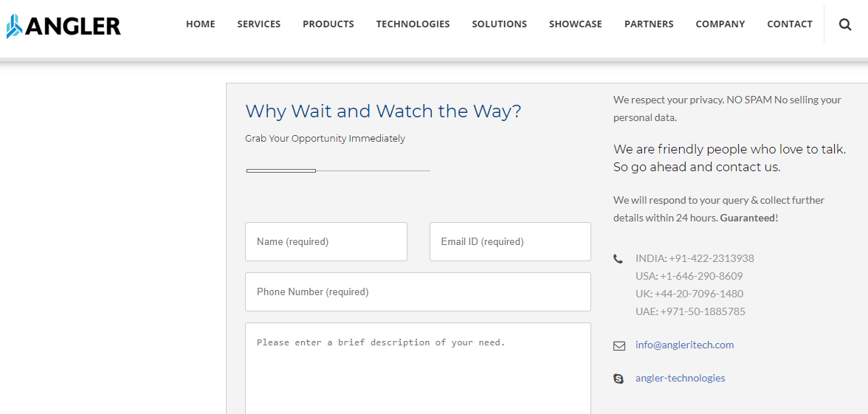Open the angler-technologies Skype link
The height and width of the screenshot is (414, 868).
click(681, 378)
